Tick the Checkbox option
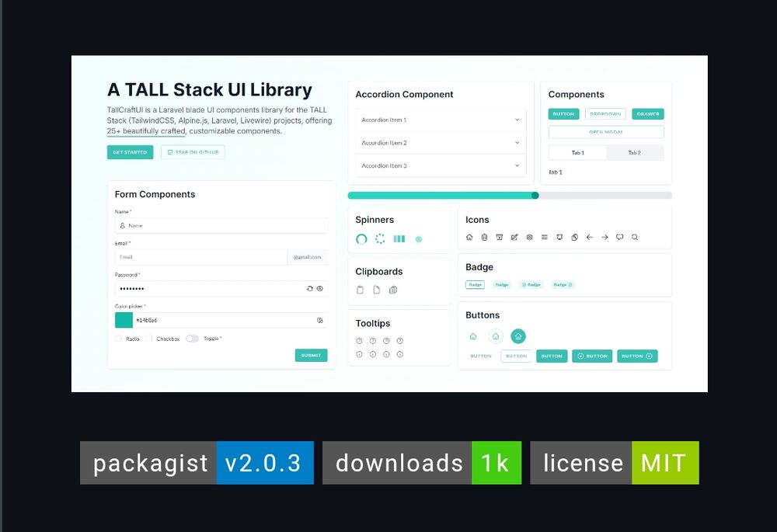The height and width of the screenshot is (532, 777). click(x=148, y=339)
